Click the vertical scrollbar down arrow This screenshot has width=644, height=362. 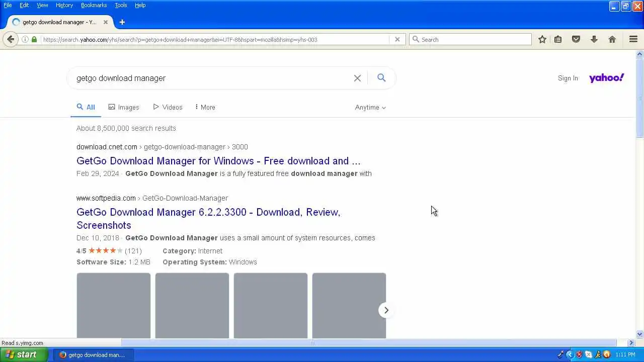pos(639,334)
